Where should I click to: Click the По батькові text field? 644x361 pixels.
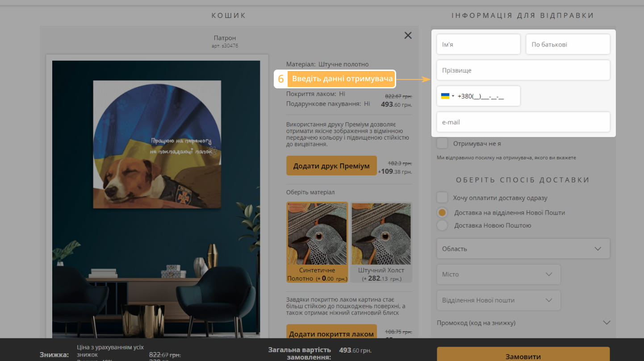pyautogui.click(x=568, y=45)
